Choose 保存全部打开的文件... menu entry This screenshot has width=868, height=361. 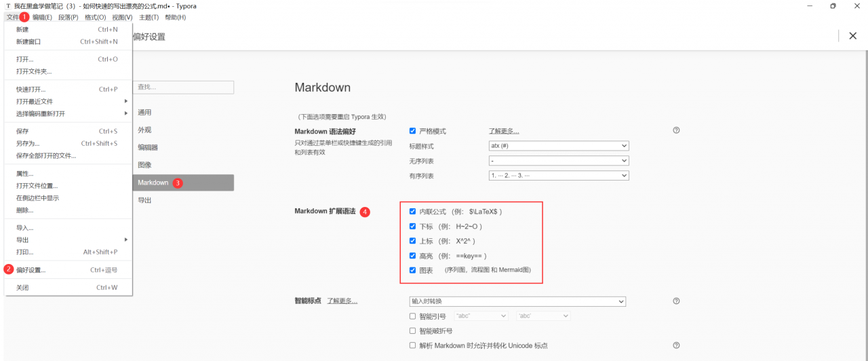tap(68, 156)
